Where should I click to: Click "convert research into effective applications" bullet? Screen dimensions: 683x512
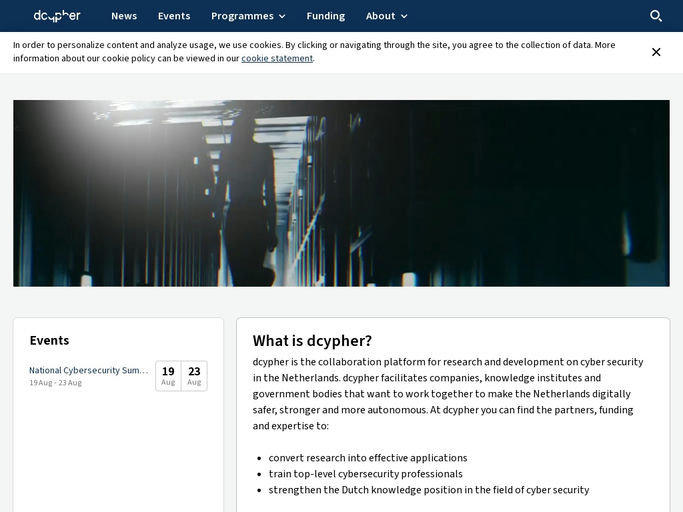(x=368, y=458)
